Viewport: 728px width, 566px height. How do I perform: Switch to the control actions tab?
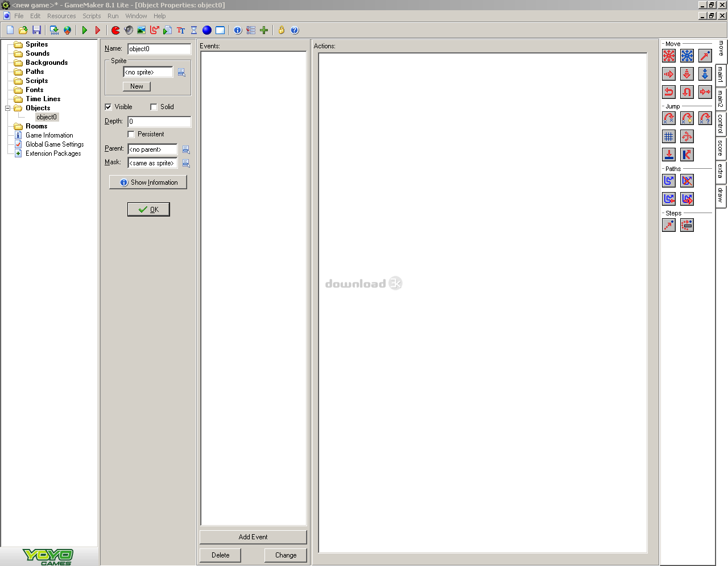(721, 123)
